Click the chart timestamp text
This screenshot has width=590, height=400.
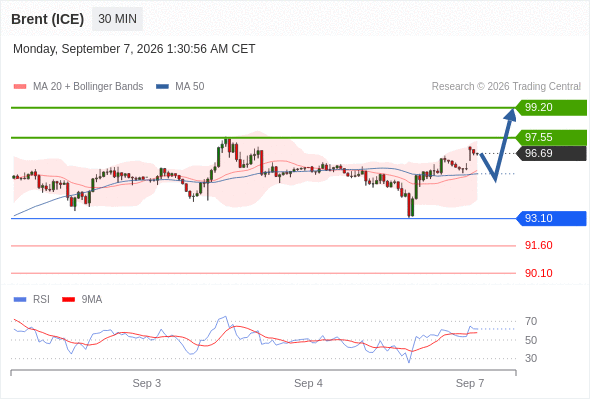point(134,49)
